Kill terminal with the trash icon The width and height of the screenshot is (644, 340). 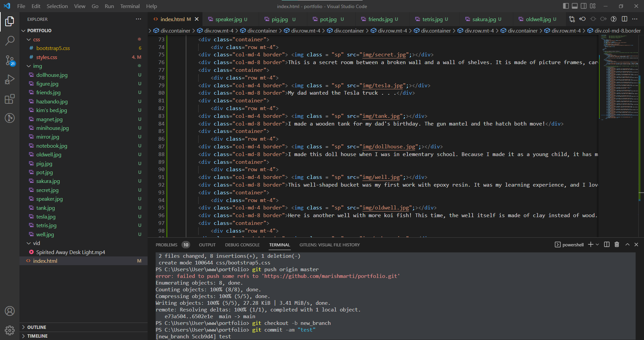point(616,245)
